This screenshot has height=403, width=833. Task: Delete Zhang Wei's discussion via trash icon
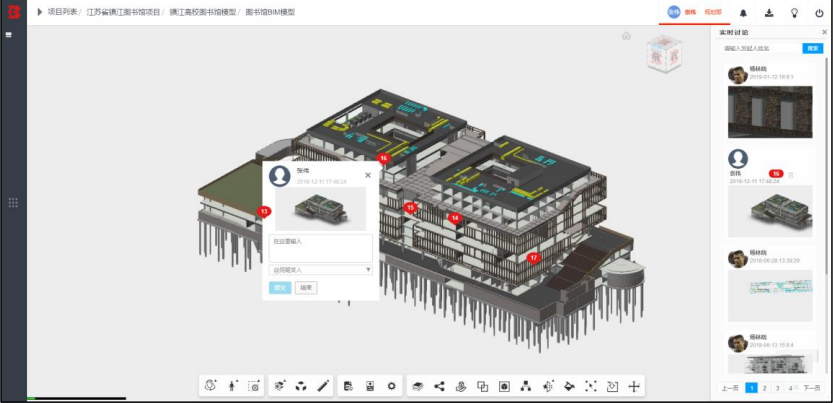790,175
